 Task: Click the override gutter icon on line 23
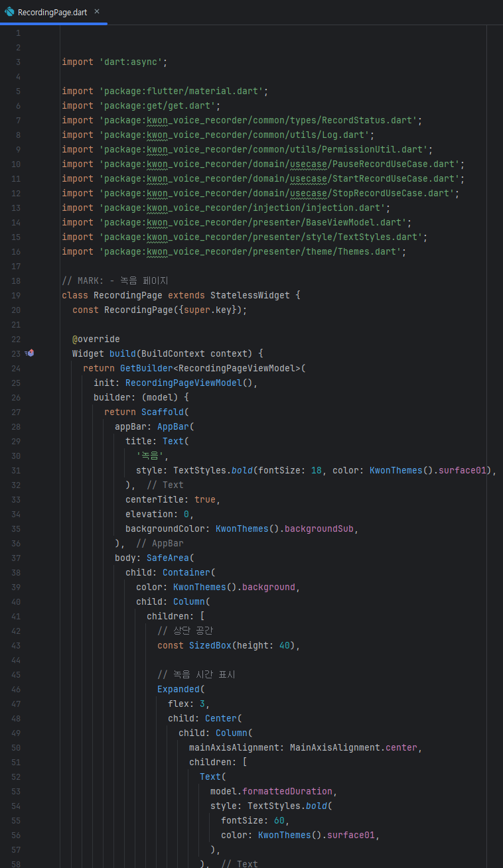(29, 353)
